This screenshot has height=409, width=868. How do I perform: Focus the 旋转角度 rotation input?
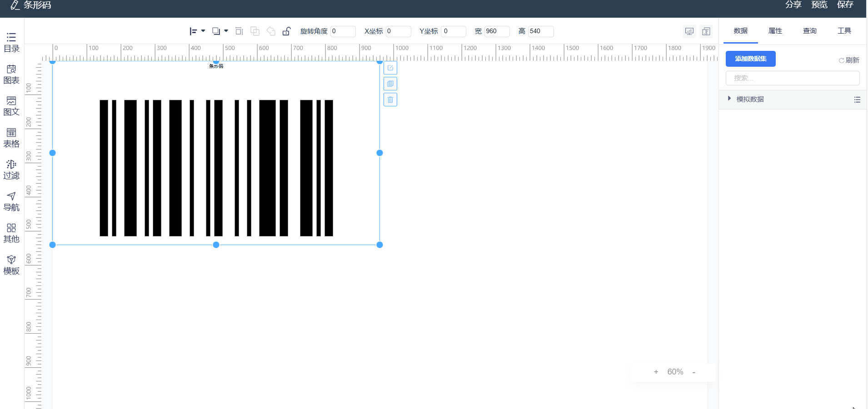(x=343, y=31)
